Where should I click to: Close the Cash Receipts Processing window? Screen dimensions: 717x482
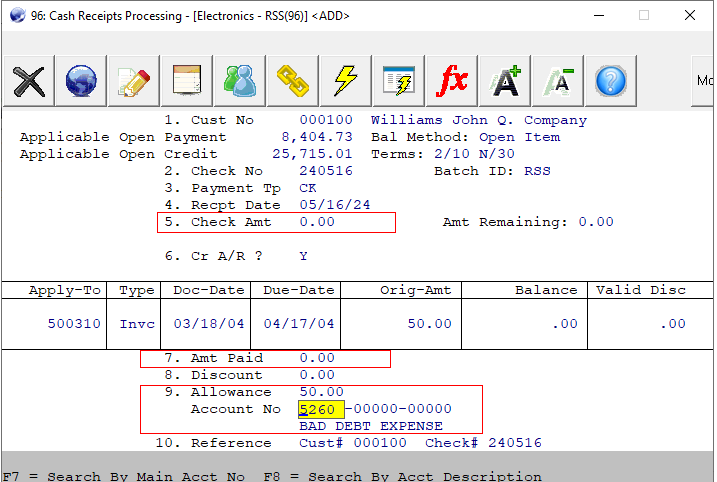[690, 16]
